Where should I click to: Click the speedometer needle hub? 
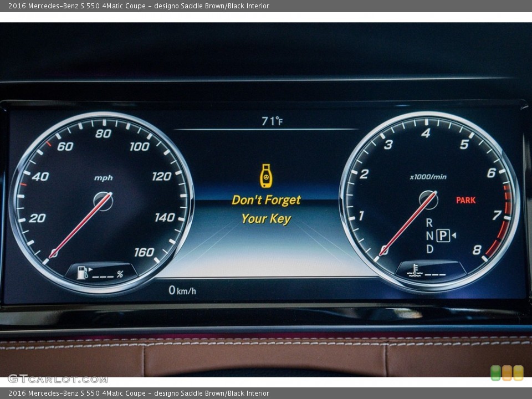(103, 201)
